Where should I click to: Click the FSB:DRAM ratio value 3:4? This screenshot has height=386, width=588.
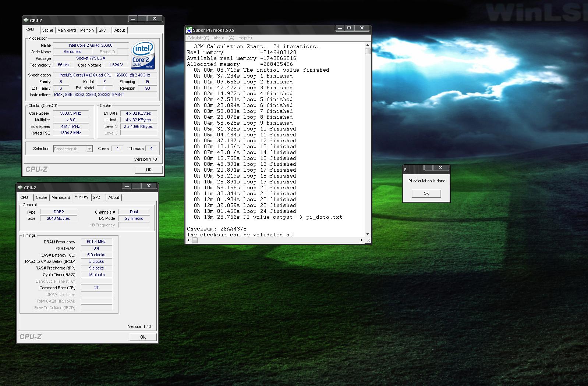[x=96, y=248]
